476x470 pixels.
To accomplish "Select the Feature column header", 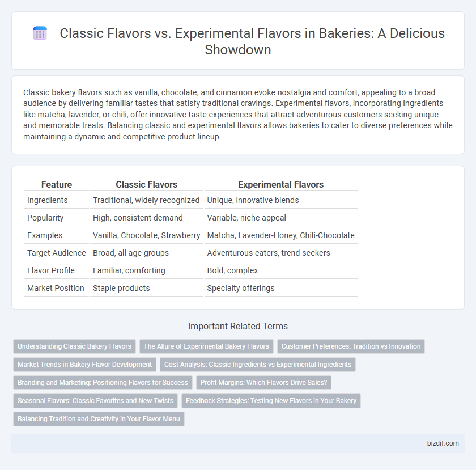I will pyautogui.click(x=57, y=184).
